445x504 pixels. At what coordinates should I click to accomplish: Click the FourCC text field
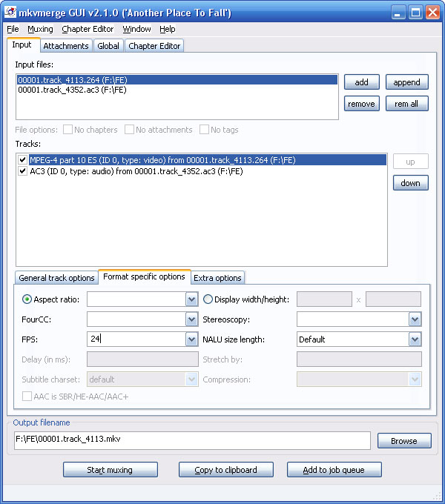(136, 319)
